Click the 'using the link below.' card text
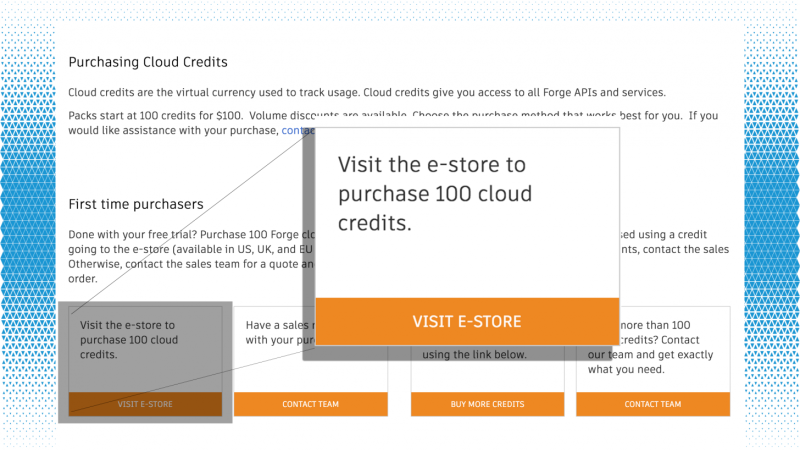 point(474,355)
